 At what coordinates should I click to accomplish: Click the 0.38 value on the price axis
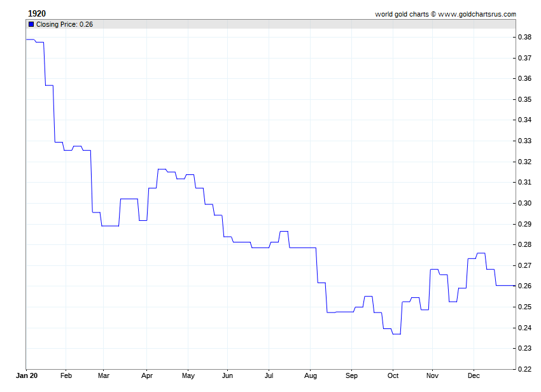coord(524,38)
